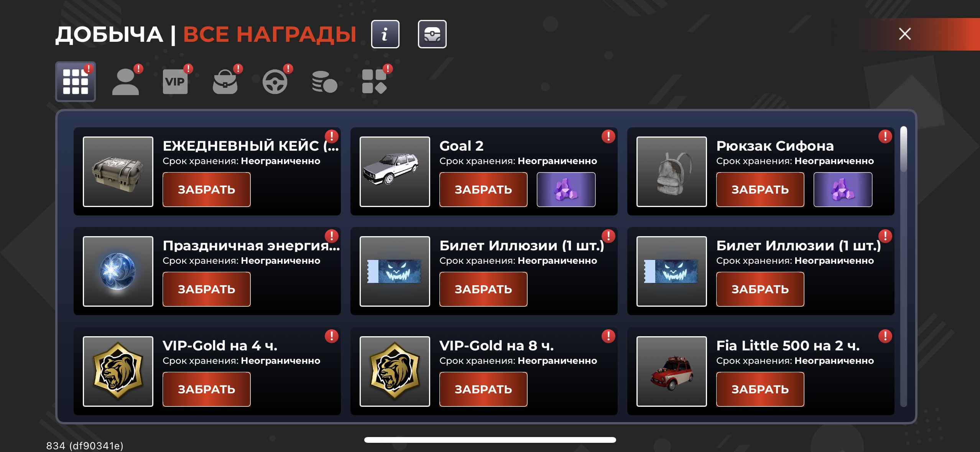Claim the Goal 2 car
Image resolution: width=980 pixels, height=452 pixels.
coord(483,189)
